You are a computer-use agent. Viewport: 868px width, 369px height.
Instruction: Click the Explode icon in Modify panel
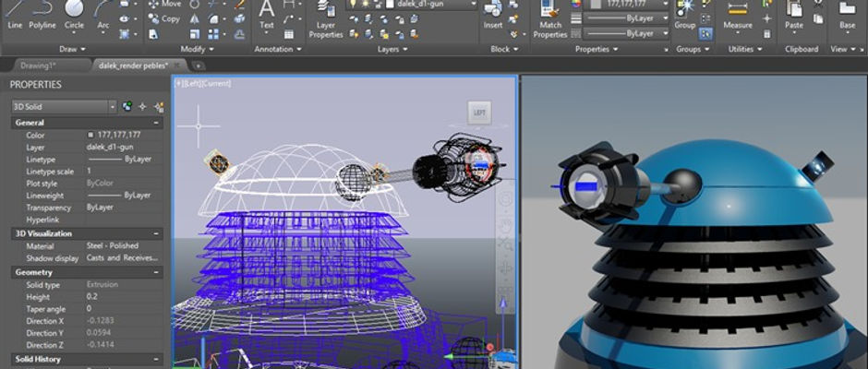(x=240, y=18)
